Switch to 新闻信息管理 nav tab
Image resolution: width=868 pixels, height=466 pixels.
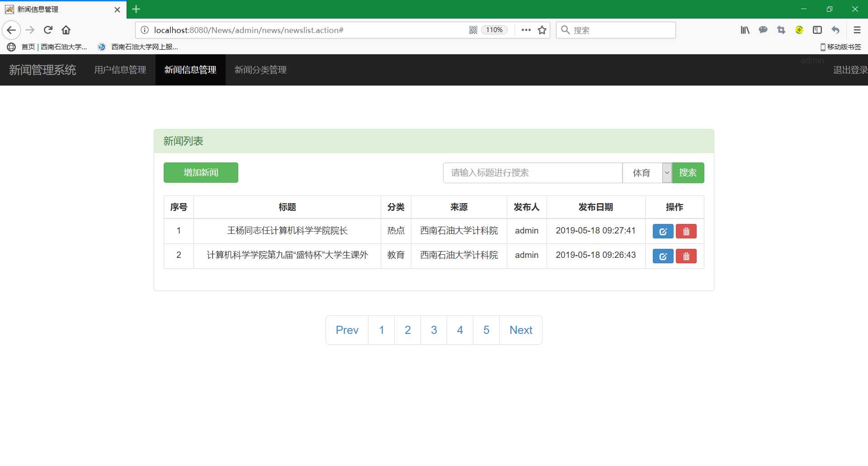point(190,70)
